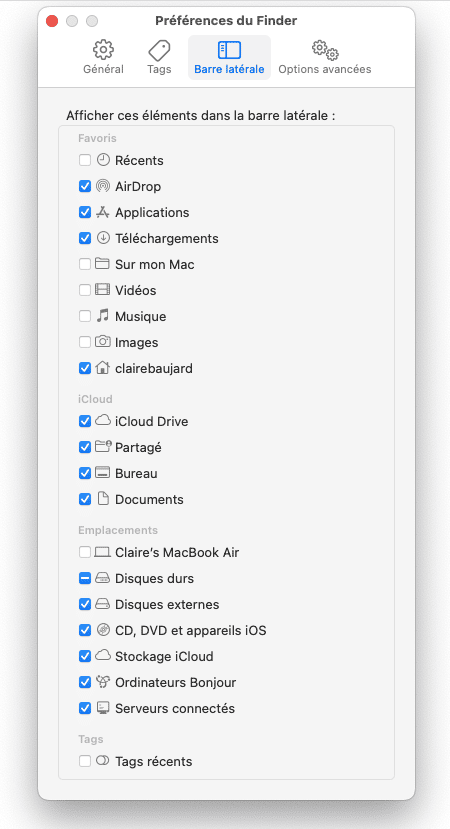Disable the Partagé checkbox

[x=85, y=447]
